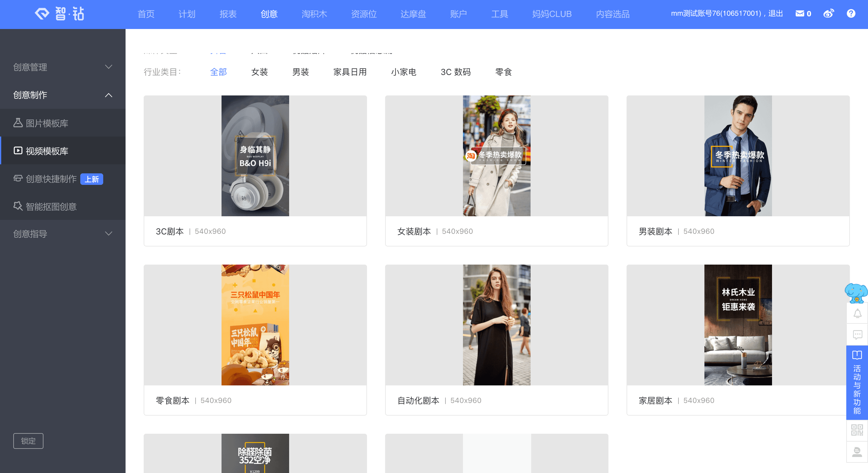
Task: Open the 计划 nav item
Action: [x=187, y=14]
